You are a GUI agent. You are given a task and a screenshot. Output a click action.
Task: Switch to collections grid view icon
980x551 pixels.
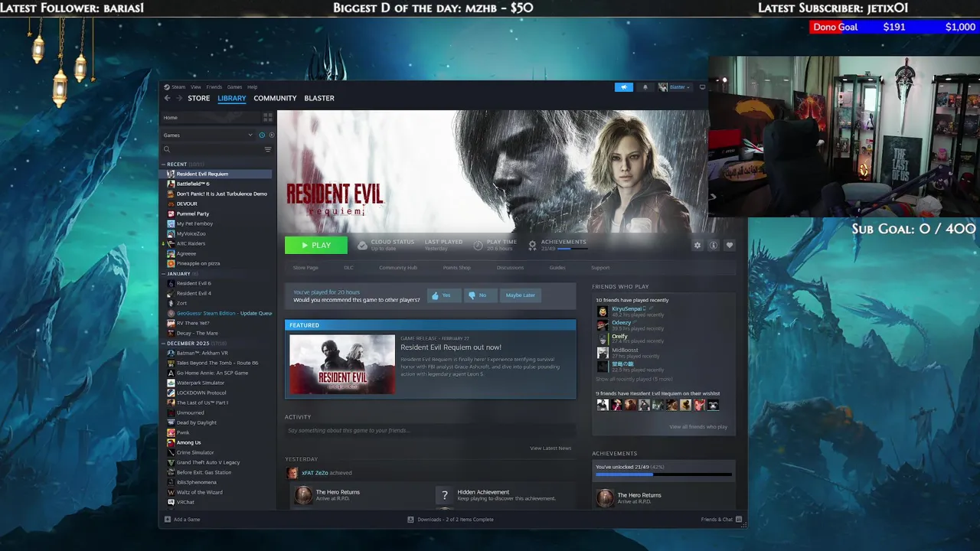pyautogui.click(x=267, y=118)
